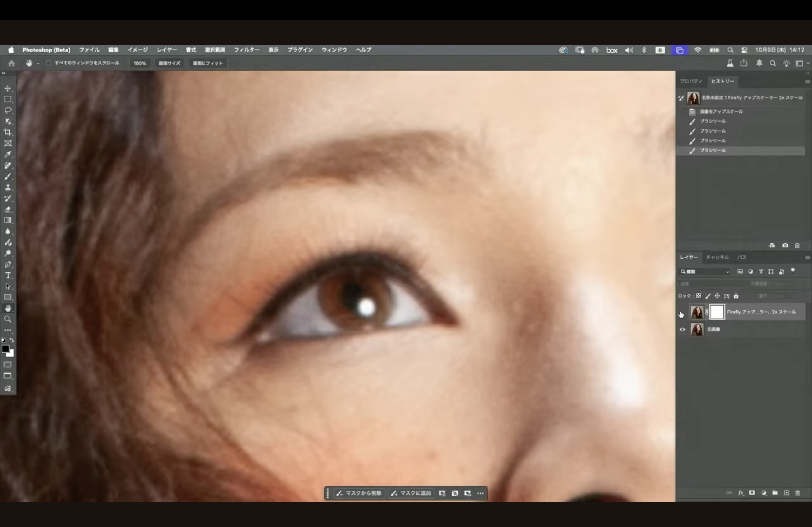Select the Crop tool
The height and width of the screenshot is (527, 812).
point(8,132)
